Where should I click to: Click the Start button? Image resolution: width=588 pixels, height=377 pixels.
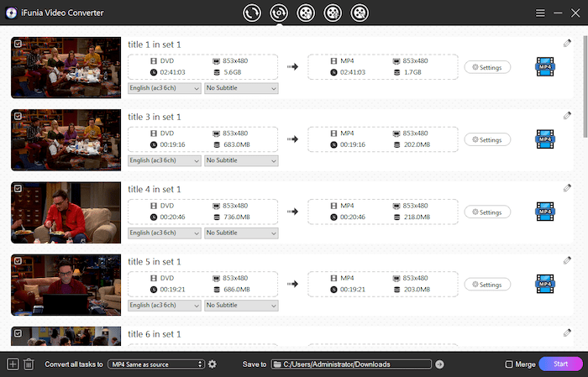559,364
